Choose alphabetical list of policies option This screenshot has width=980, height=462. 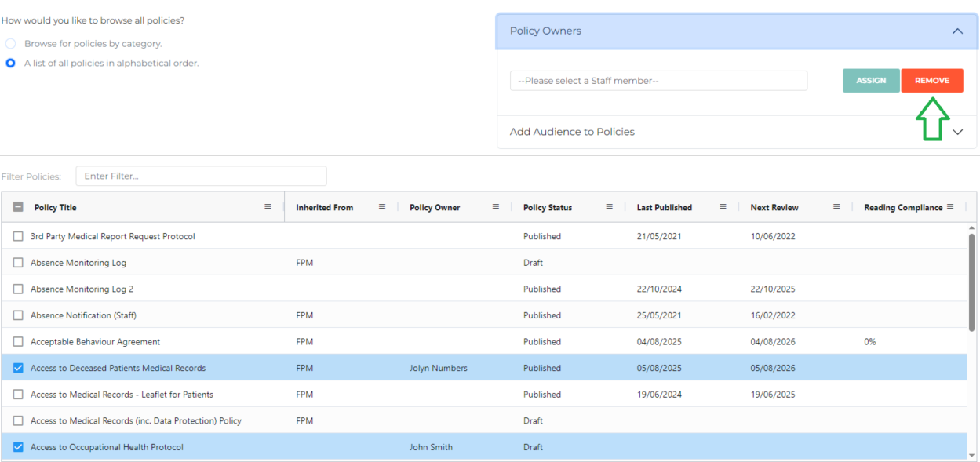pyautogui.click(x=11, y=63)
